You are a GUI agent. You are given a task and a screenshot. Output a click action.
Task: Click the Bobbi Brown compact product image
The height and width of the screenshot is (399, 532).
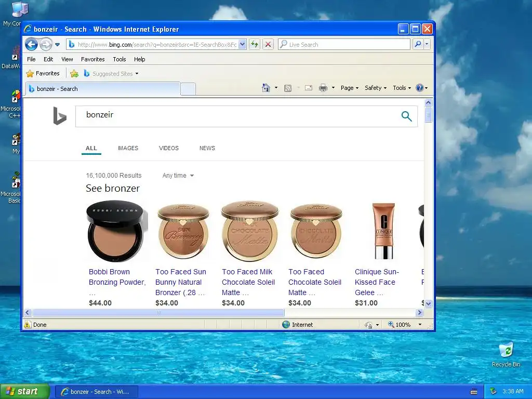pyautogui.click(x=117, y=231)
